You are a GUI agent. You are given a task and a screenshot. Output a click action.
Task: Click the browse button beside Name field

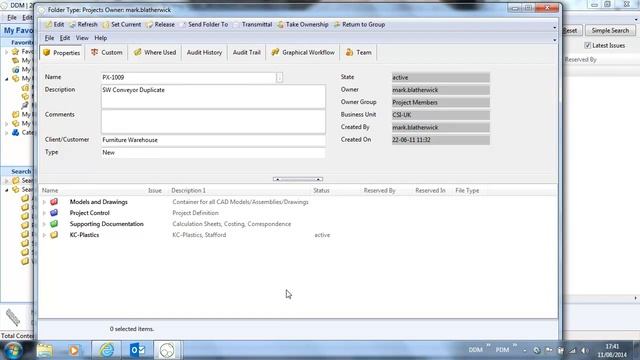(280, 78)
